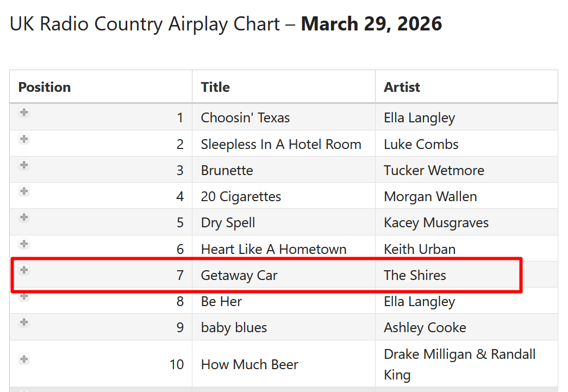Sort by the Position column header

point(44,87)
